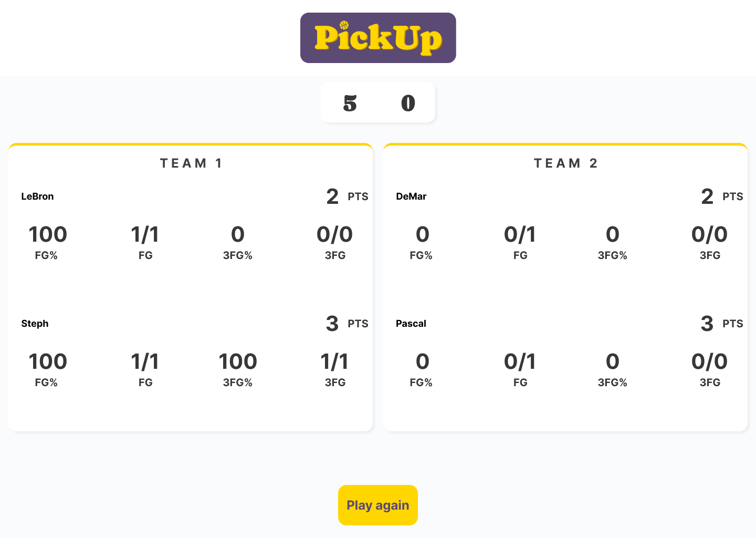Click the basketball icon in the PickUp logo

(x=344, y=24)
